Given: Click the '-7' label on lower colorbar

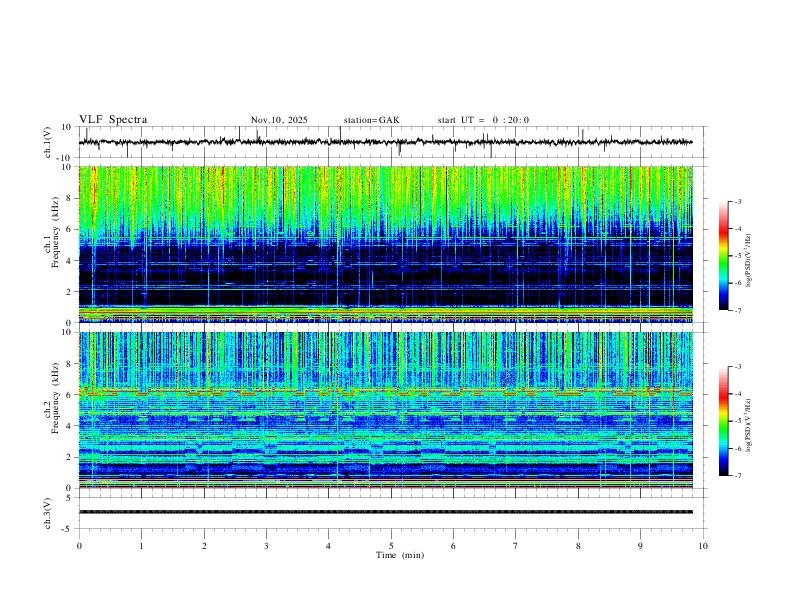Looking at the screenshot, I should tap(737, 476).
